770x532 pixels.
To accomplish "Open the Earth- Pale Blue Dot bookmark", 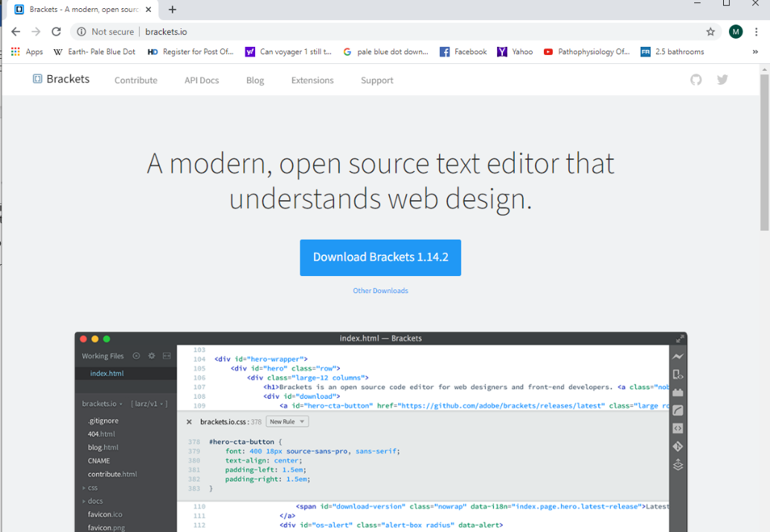I will (x=94, y=51).
